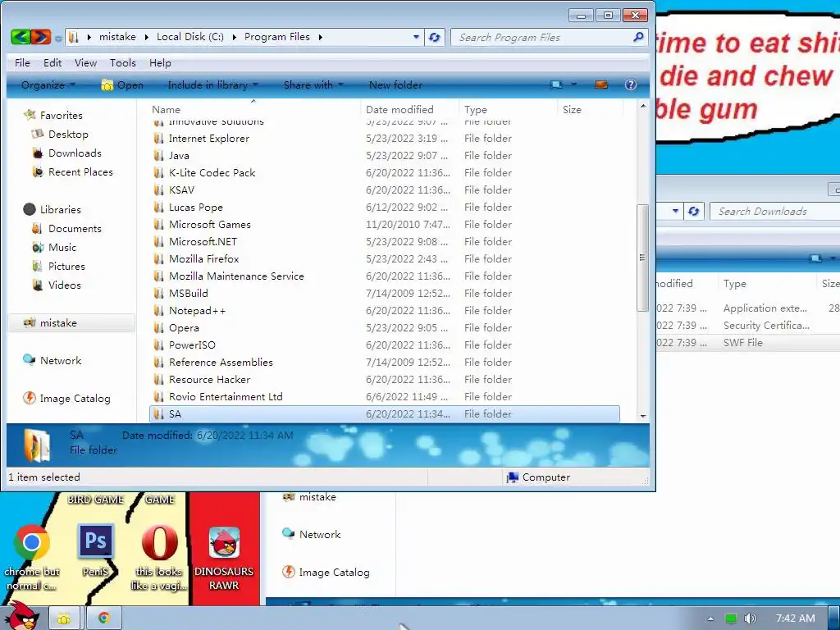Click the Desktop icon in Favorites
Screen dimensions: 840x630
[x=38, y=134]
